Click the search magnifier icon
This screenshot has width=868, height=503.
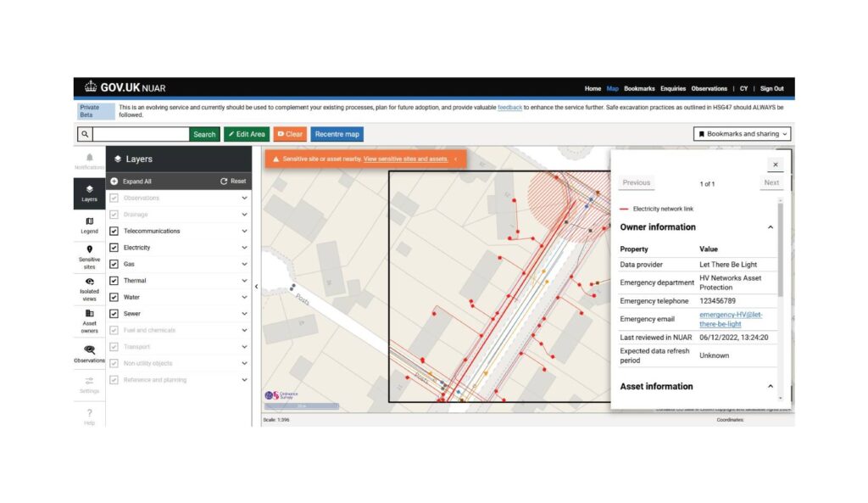(85, 134)
